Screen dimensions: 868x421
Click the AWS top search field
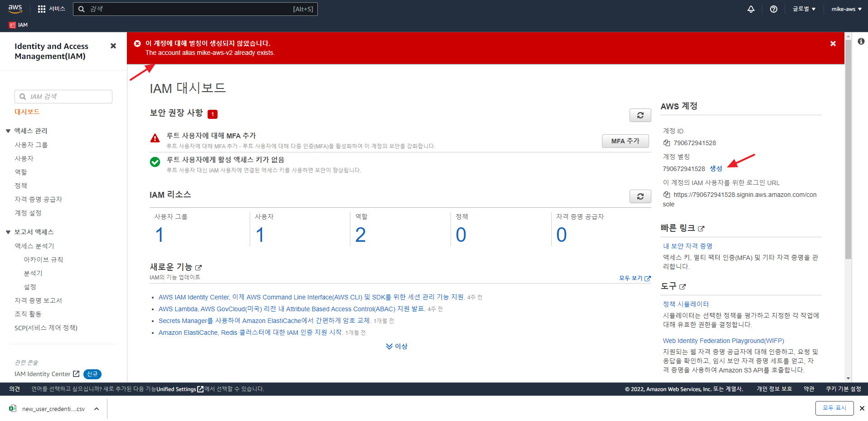[x=195, y=9]
